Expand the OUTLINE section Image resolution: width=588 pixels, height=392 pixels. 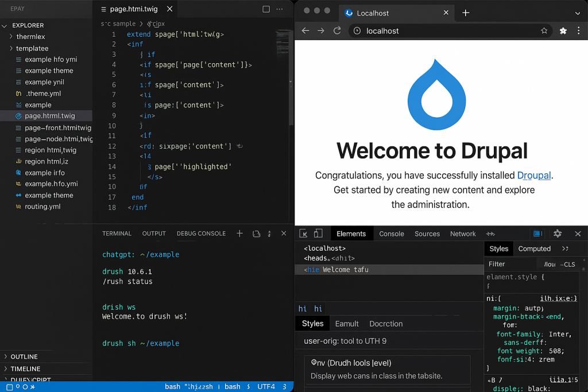tap(24, 356)
